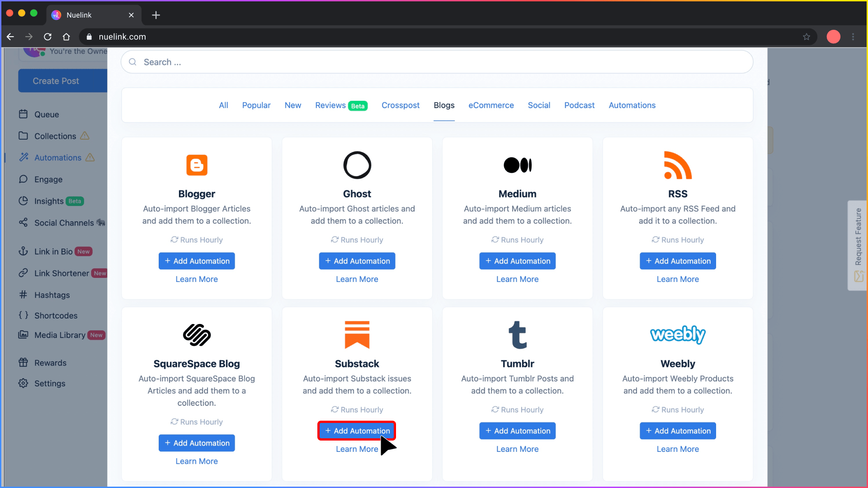The image size is (868, 488).
Task: Bookmark page with the star icon
Action: click(807, 37)
